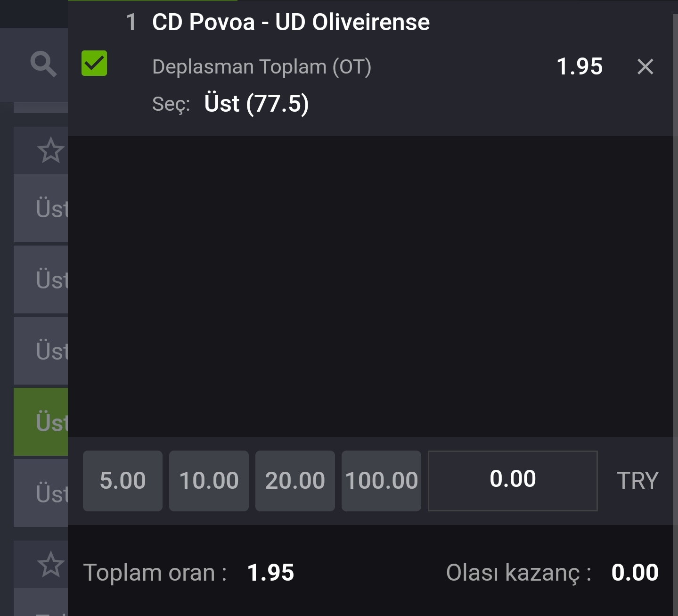The width and height of the screenshot is (678, 616).
Task: Click the 1.95 odds value in betslip
Action: point(580,66)
